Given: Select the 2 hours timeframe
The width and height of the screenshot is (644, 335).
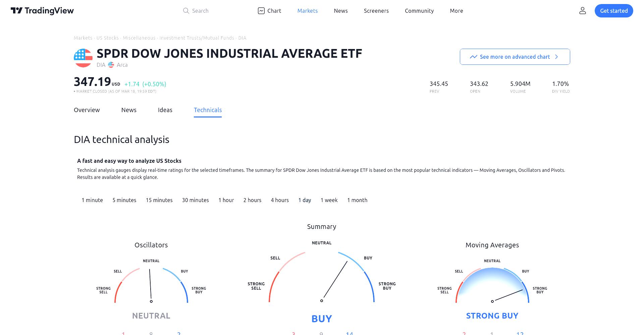Looking at the screenshot, I should click(252, 200).
